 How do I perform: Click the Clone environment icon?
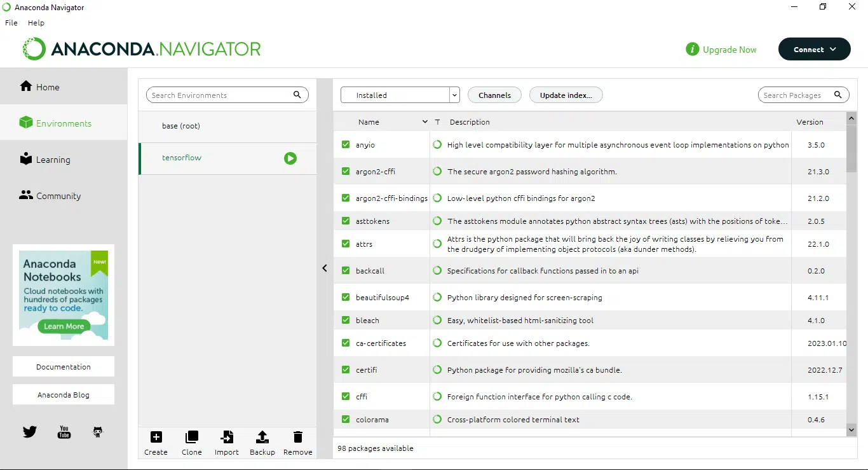tap(191, 437)
